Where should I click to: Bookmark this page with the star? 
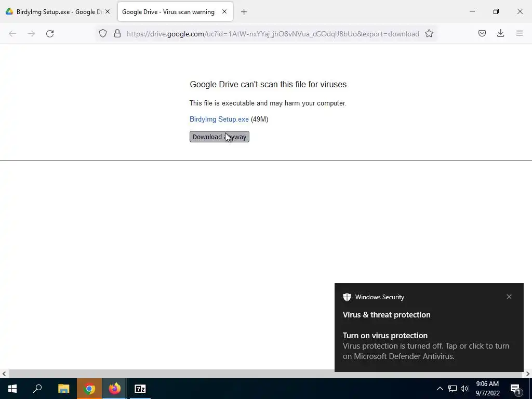[x=429, y=34]
